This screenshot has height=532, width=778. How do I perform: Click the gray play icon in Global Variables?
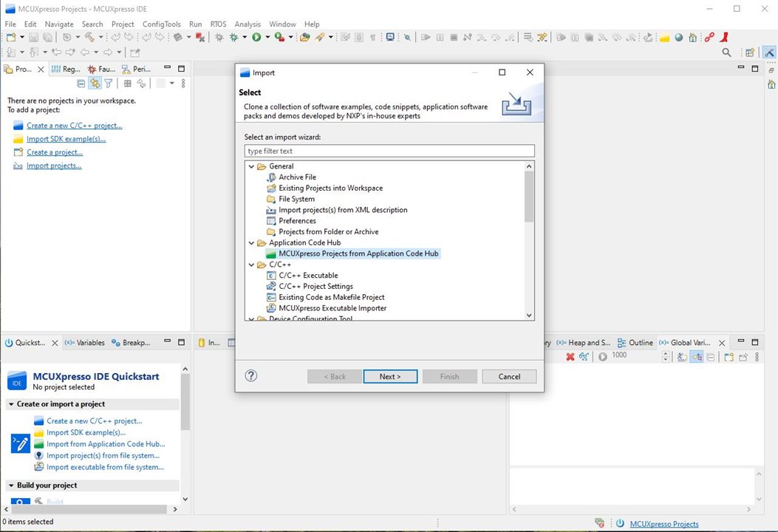(602, 356)
